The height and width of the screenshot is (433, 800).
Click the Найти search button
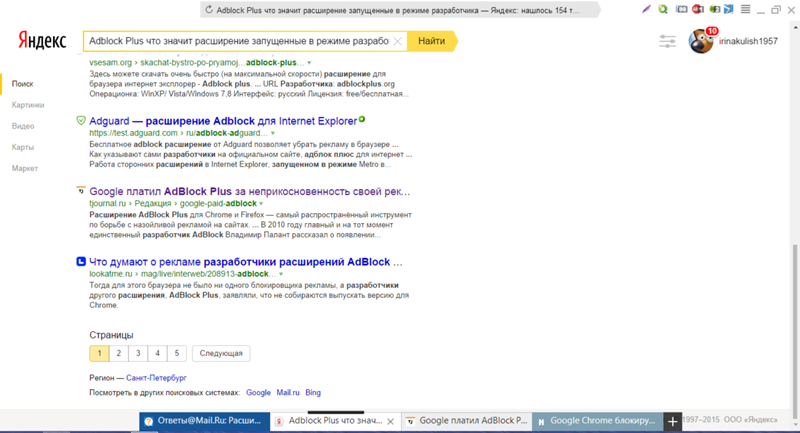tap(432, 41)
